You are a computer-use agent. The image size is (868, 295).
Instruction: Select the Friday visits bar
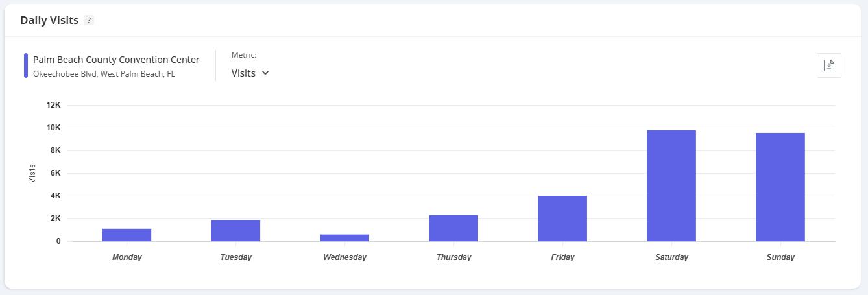pyautogui.click(x=562, y=218)
